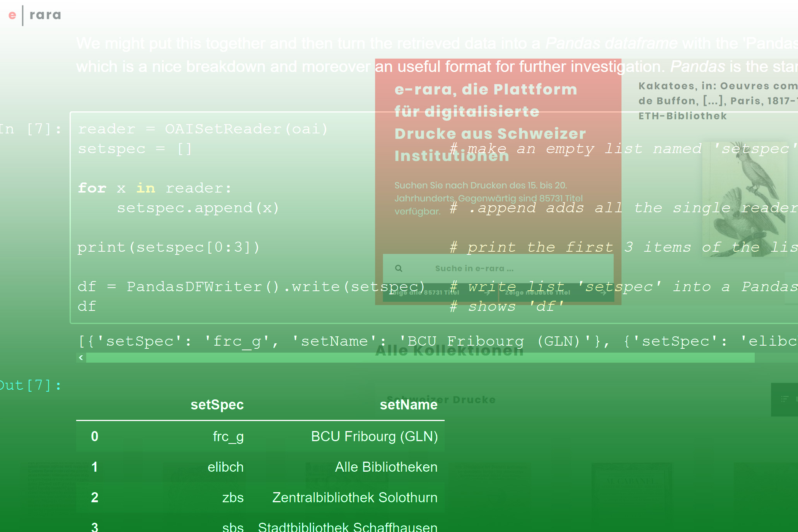Click the list view icon beside Schweizer Drucke
Viewport: 798px width, 532px height.
click(x=784, y=399)
